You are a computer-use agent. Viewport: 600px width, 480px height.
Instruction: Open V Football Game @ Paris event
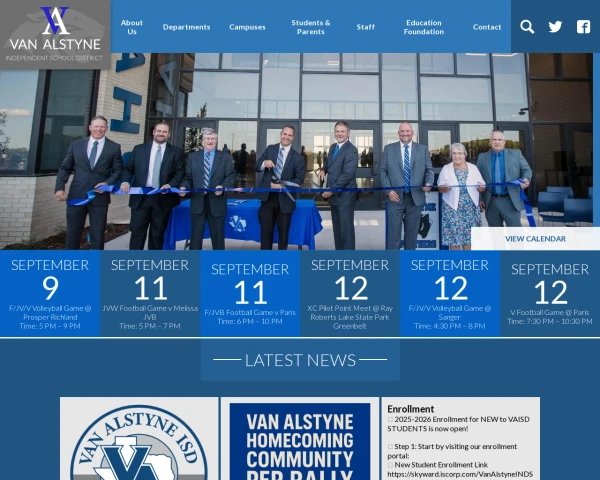[550, 294]
